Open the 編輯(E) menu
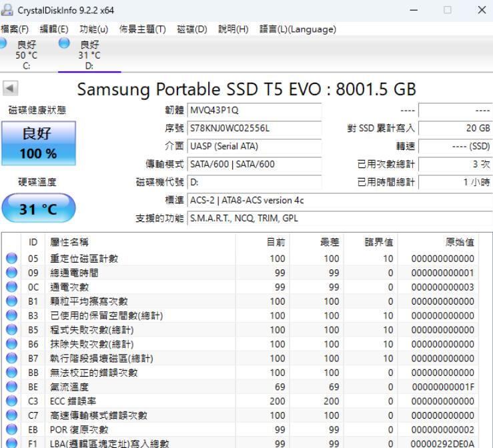Image resolution: width=493 pixels, height=448 pixels. pos(54,29)
